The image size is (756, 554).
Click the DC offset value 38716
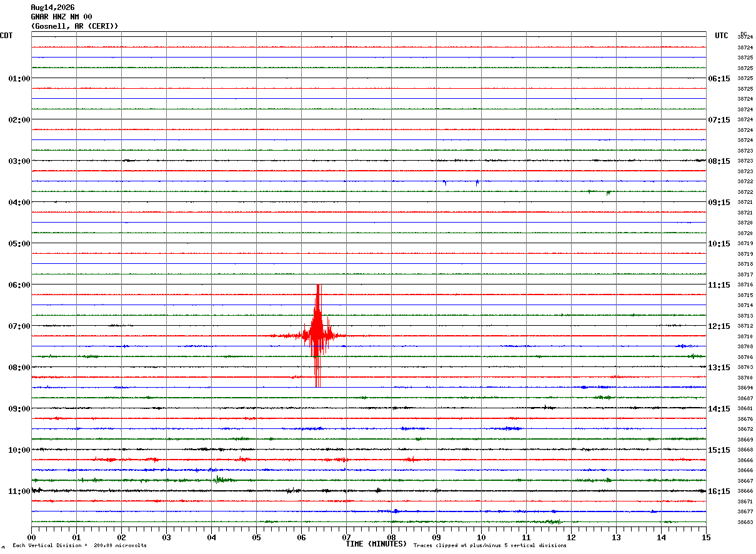[x=745, y=285]
